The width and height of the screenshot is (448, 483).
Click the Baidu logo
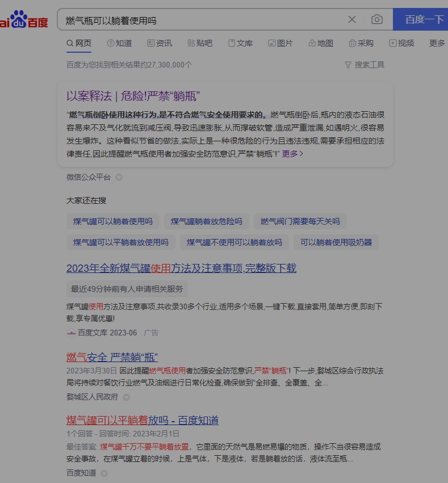tap(24, 20)
